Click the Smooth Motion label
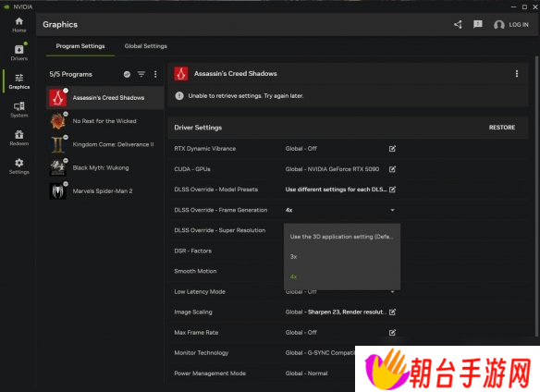Screen dimensions: 540x392 tap(195, 272)
